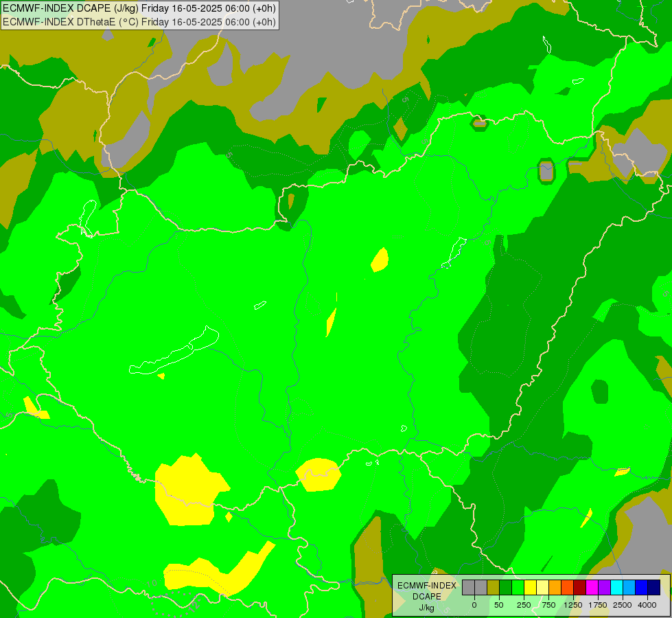Click the '1250' legend scale label
The image size is (672, 618).
click(573, 605)
